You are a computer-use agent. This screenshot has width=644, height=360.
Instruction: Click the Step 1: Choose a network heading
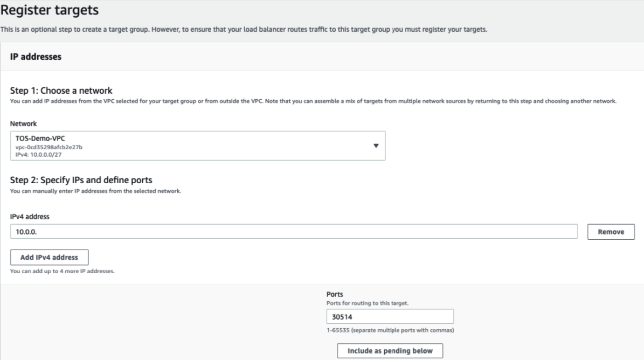(x=61, y=91)
